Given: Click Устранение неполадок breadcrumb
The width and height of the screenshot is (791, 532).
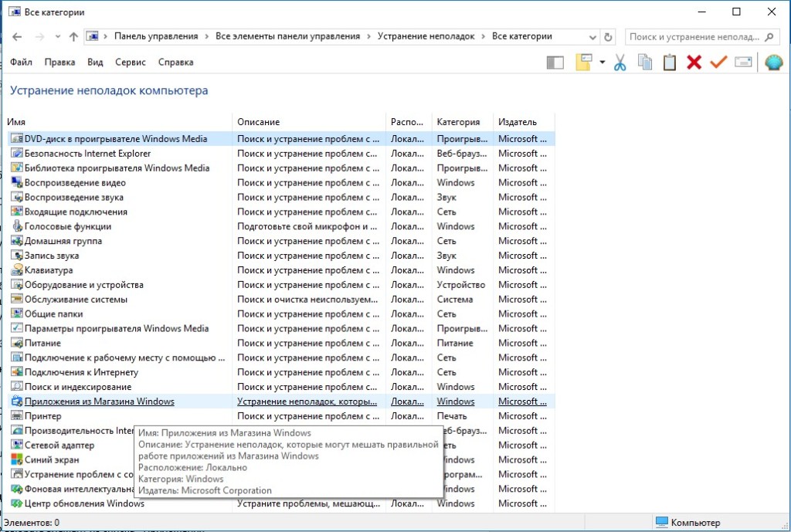Looking at the screenshot, I should [x=426, y=36].
